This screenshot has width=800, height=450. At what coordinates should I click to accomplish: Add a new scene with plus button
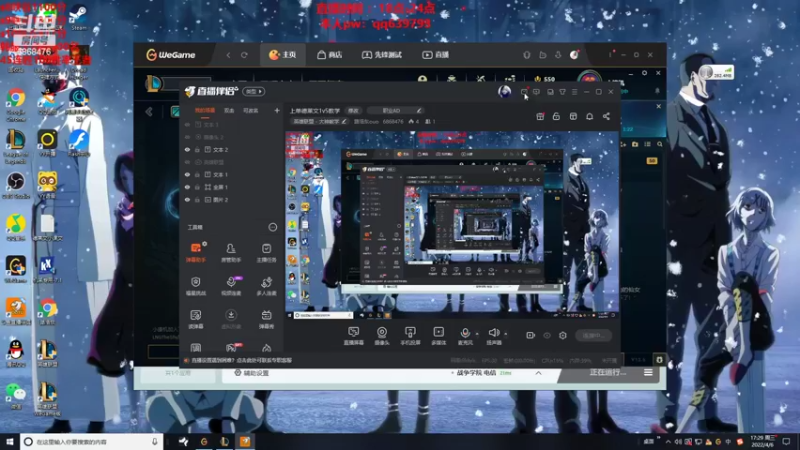(x=277, y=110)
